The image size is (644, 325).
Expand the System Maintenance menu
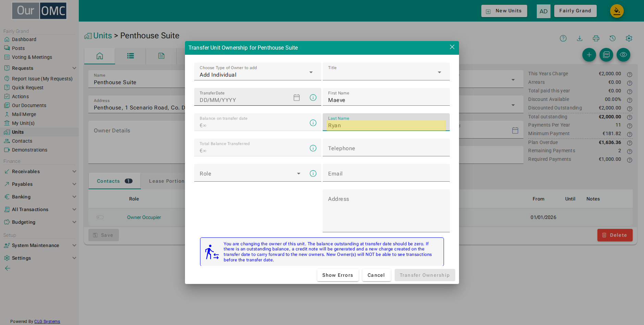tap(39, 245)
